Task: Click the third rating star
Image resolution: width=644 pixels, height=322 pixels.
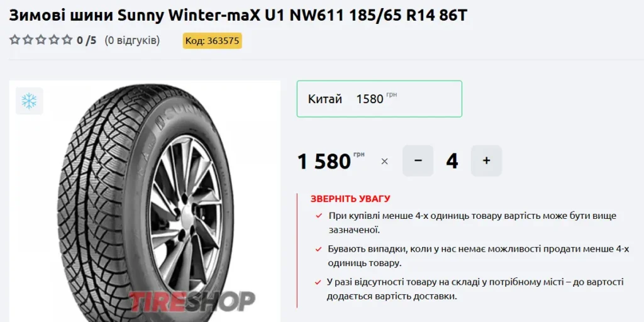Action: click(x=41, y=40)
